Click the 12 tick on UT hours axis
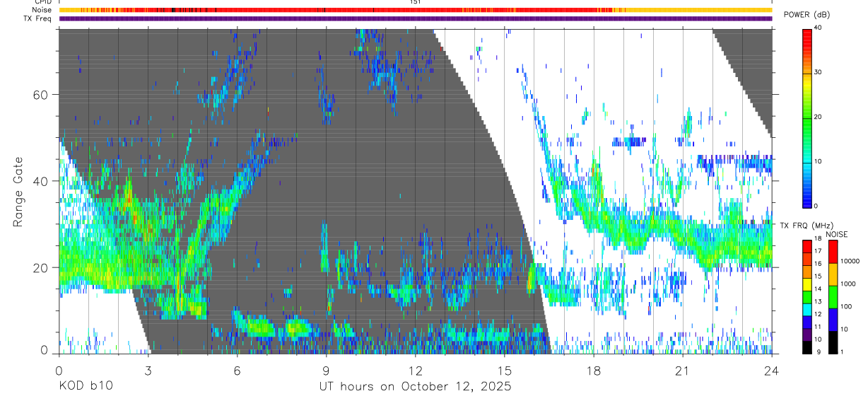Image resolution: width=868 pixels, height=401 pixels. [x=416, y=370]
